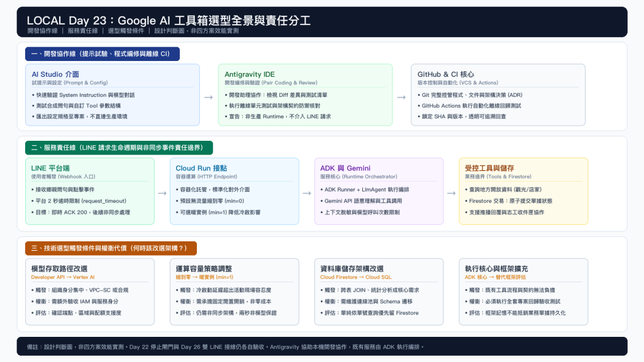Click 'Cloud Firestore → Cloud SQL' label
Image resolution: width=644 pixels, height=362 pixels.
click(356, 277)
